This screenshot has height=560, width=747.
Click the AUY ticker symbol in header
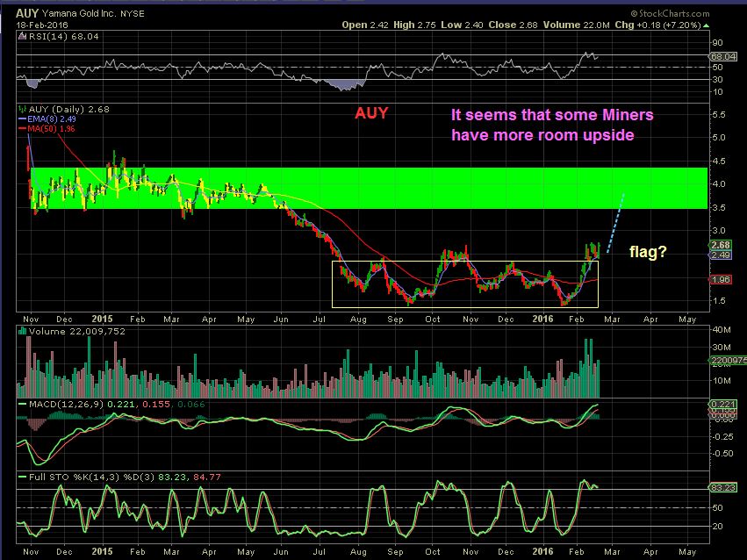(26, 13)
